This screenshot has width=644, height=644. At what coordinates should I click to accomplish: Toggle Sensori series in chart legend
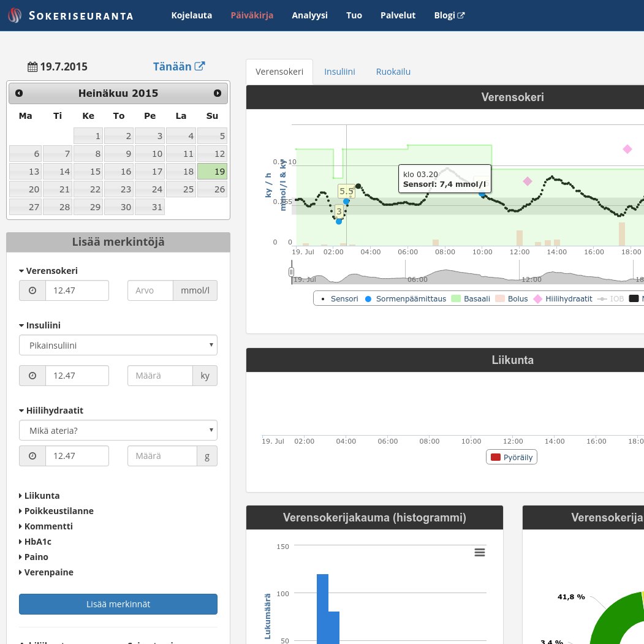tap(340, 299)
